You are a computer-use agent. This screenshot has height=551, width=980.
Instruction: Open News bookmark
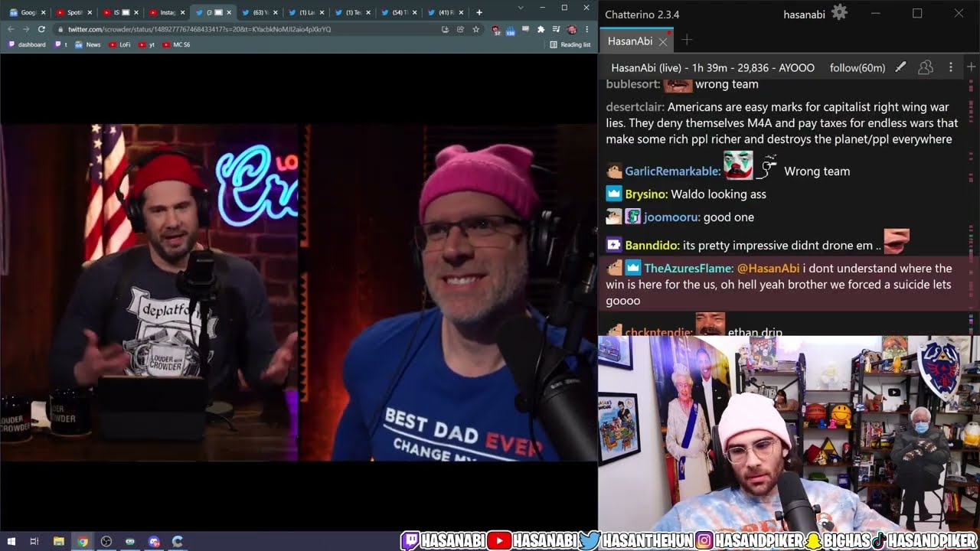tap(88, 44)
